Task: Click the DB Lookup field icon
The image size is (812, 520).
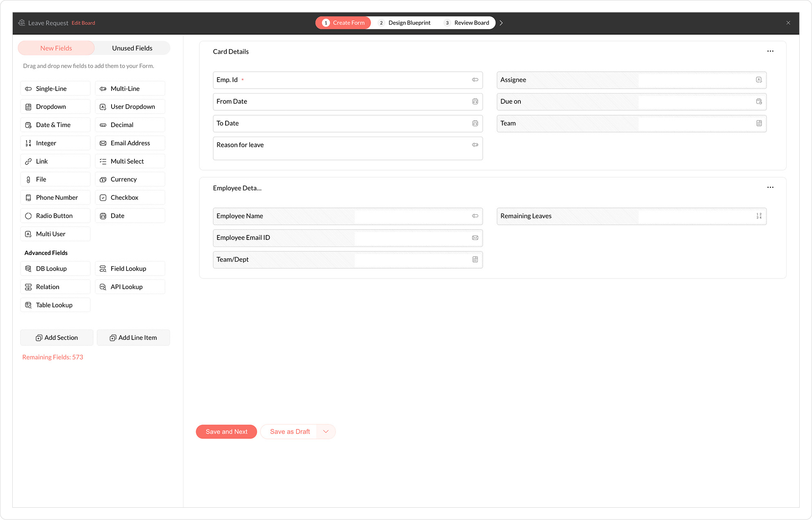Action: (28, 269)
